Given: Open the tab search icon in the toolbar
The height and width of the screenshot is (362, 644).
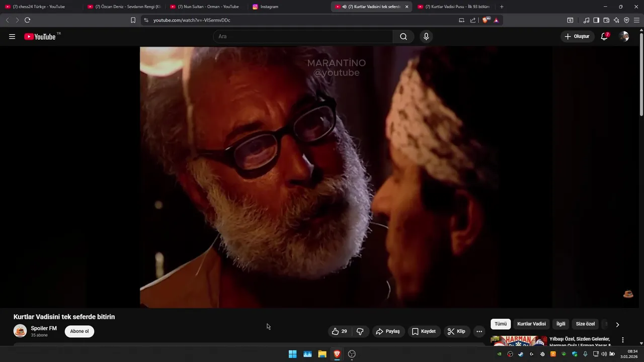Looking at the screenshot, I should coord(570,20).
